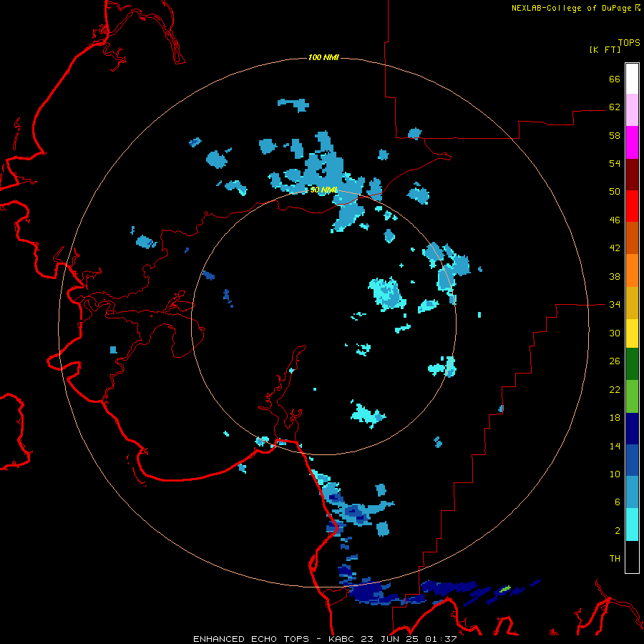Select the medium blue swatch between 14 and 10
Screen dimensions: 644x644
tap(632, 460)
